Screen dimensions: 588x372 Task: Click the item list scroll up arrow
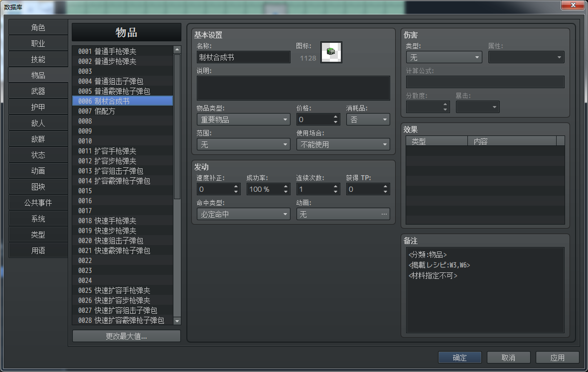[x=177, y=49]
